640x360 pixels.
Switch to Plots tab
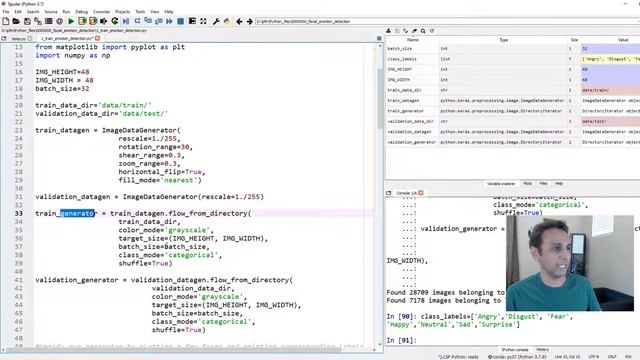point(527,184)
